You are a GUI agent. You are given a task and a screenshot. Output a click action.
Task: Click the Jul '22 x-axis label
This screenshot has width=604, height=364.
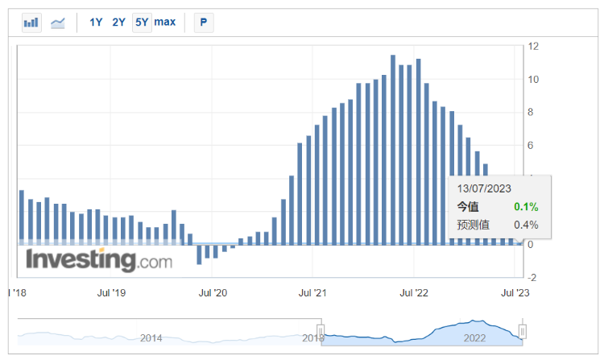414,293
